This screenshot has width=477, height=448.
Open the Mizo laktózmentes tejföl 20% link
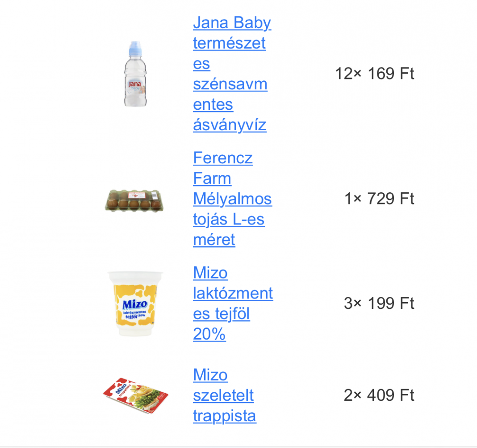[233, 303]
